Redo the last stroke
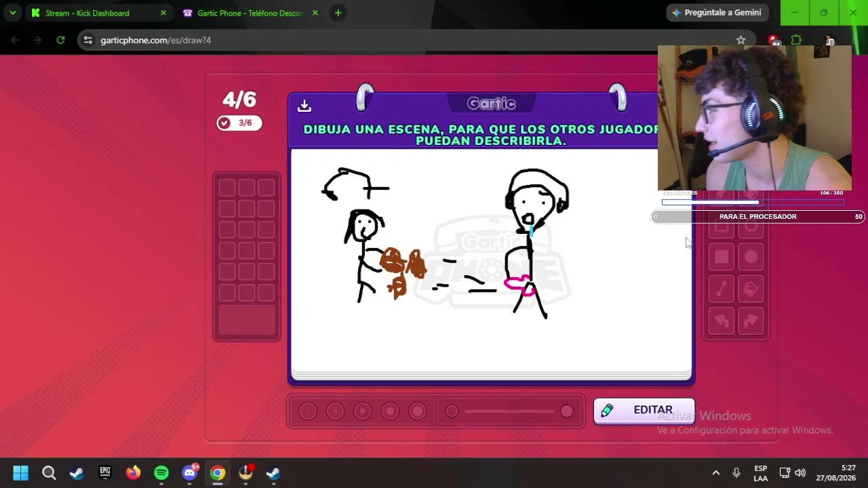The height and width of the screenshot is (488, 868). 751,321
